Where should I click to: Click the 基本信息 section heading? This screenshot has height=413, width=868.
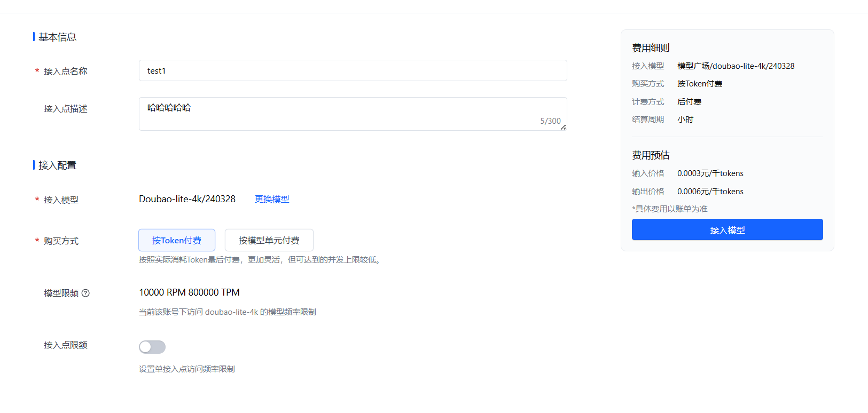(57, 37)
